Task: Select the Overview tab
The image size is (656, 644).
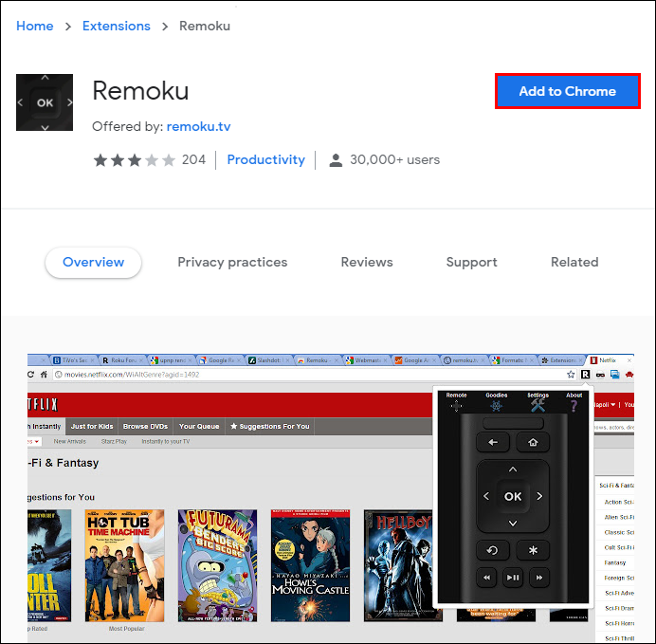Action: coord(93,262)
